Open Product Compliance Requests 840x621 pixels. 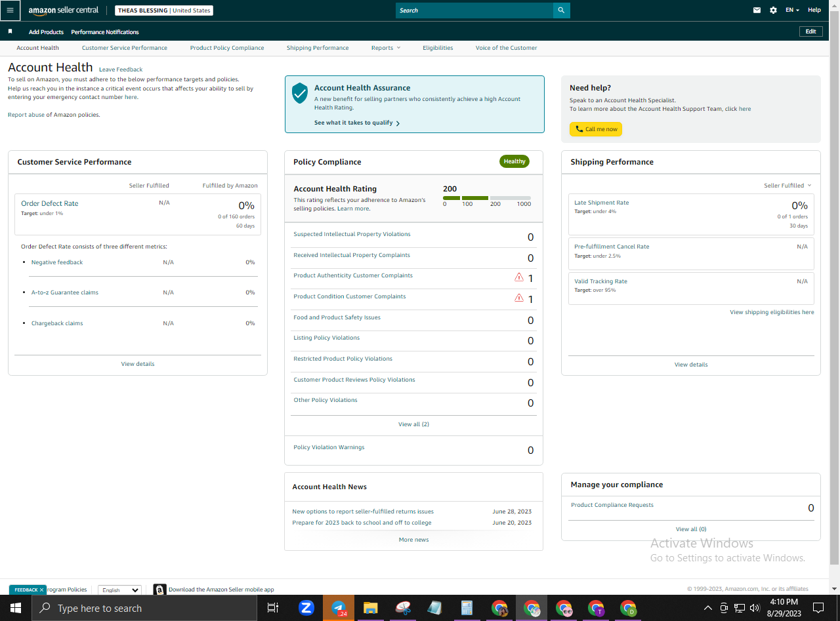[612, 505]
